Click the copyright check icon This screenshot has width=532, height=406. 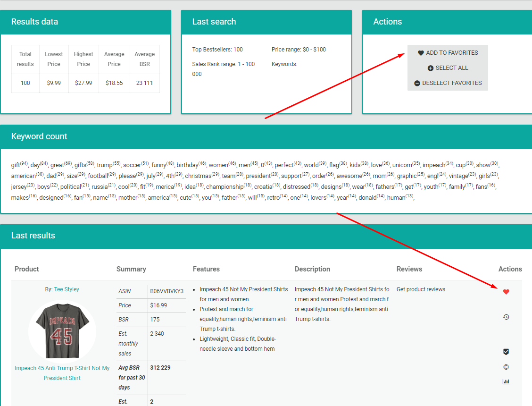506,367
